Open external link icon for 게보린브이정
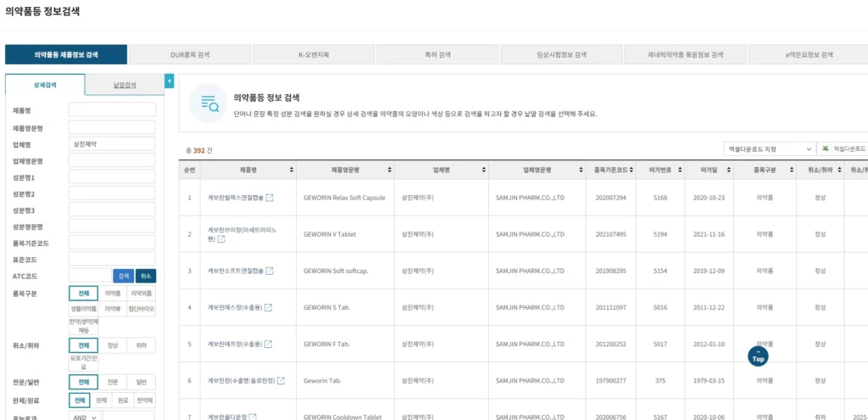The width and height of the screenshot is (868, 420). click(221, 238)
